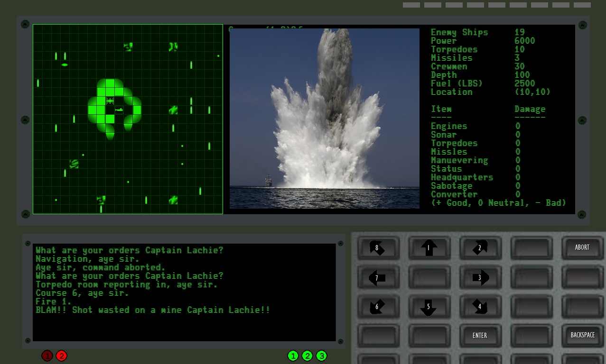Image resolution: width=606 pixels, height=364 pixels.
Task: Click the 'Converter' damage row label
Action: (x=454, y=194)
